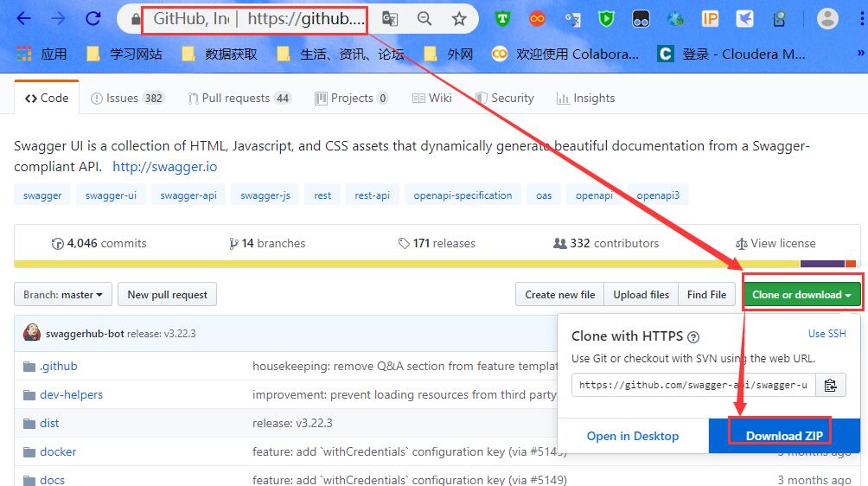This screenshot has height=486, width=868.
Task: Click the rest topic tag
Action: [x=322, y=195]
